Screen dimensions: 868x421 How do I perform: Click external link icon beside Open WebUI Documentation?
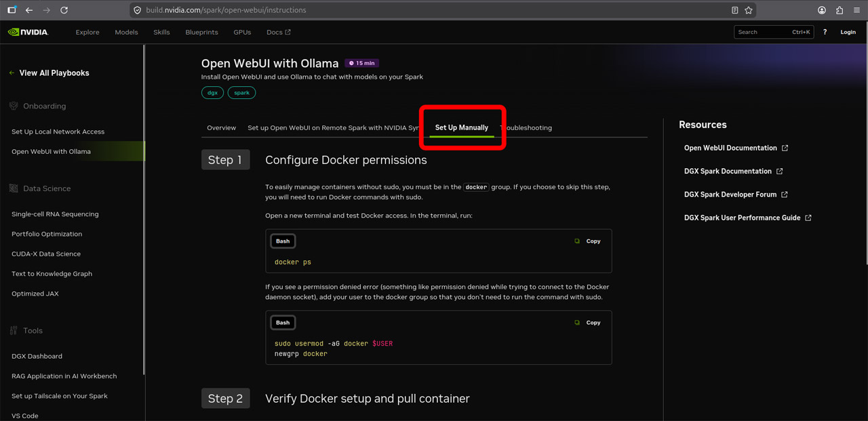pyautogui.click(x=785, y=148)
